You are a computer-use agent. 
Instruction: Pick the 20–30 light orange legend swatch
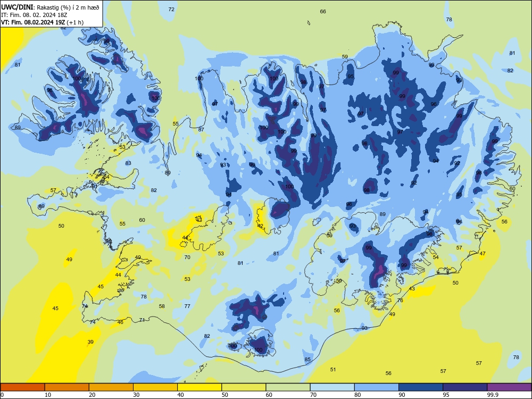[111, 387]
